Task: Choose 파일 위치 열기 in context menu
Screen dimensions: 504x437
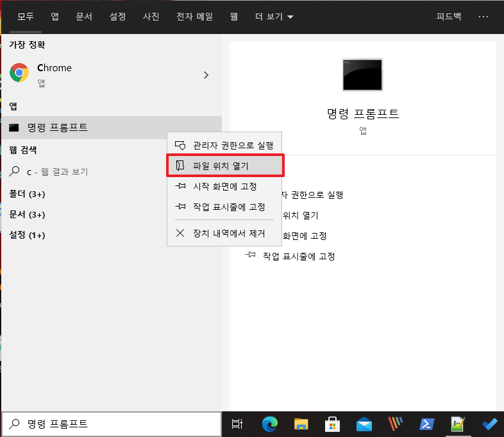Action: click(x=225, y=166)
